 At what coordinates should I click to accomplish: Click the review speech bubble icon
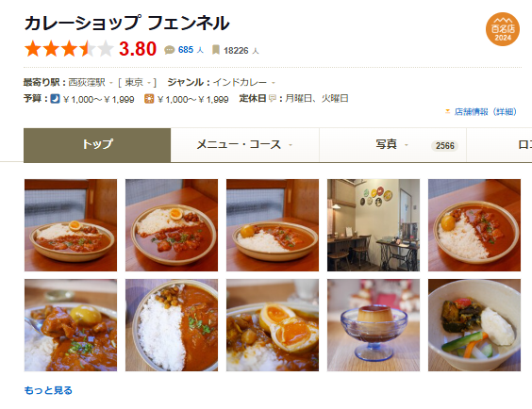click(x=169, y=50)
